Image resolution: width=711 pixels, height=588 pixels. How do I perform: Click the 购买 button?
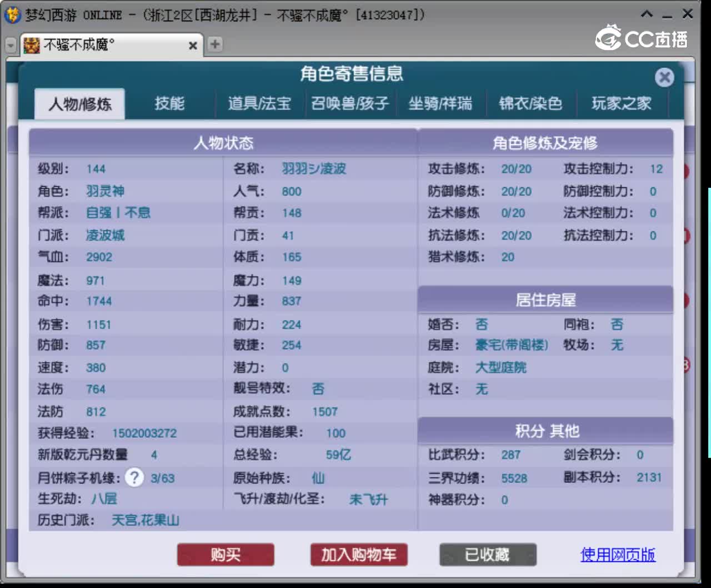click(226, 555)
